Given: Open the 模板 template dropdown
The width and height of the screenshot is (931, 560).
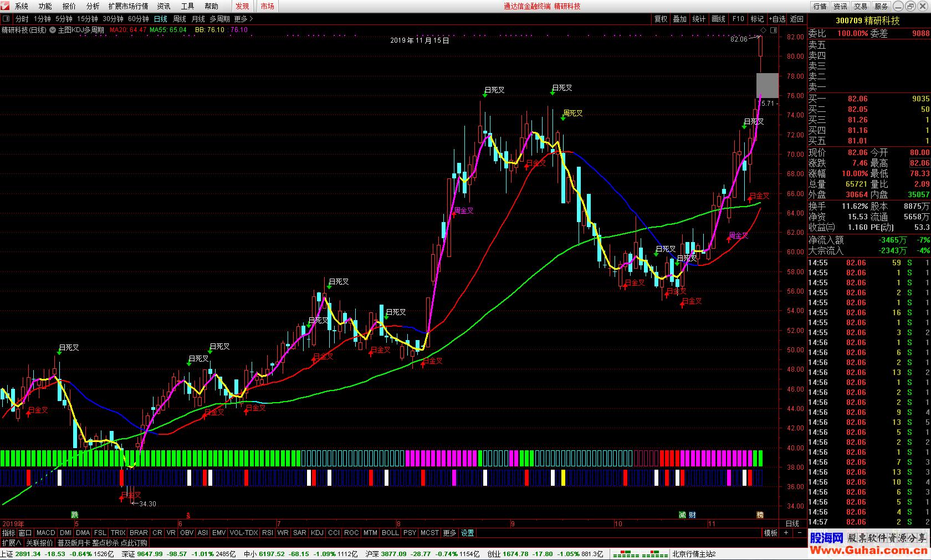Looking at the screenshot, I should [771, 533].
